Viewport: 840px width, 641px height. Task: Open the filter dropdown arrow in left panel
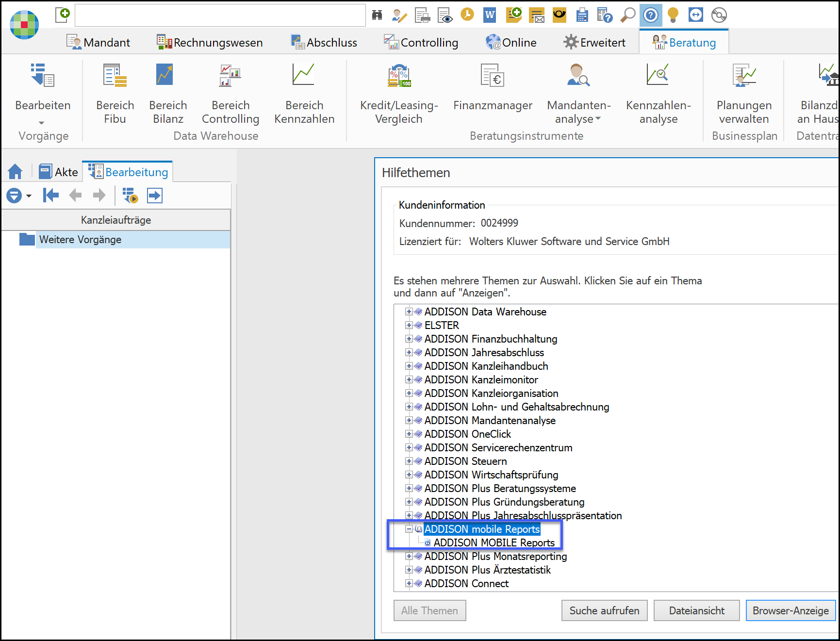[x=29, y=196]
